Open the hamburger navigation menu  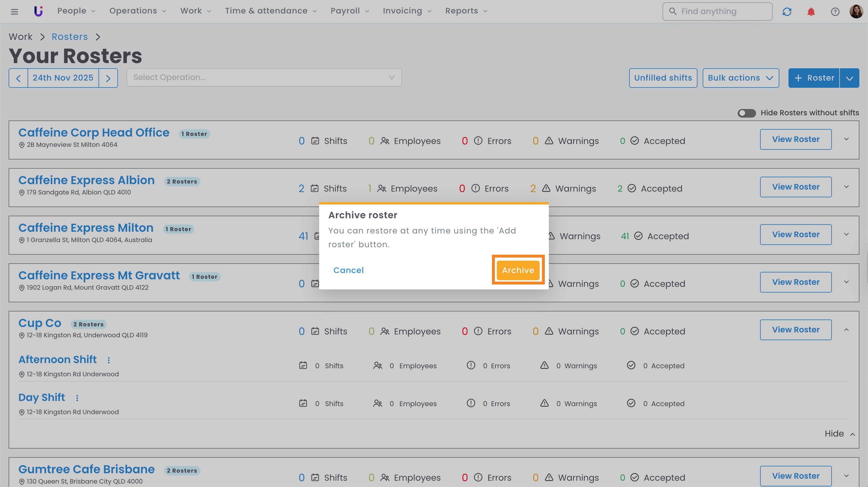click(x=14, y=11)
